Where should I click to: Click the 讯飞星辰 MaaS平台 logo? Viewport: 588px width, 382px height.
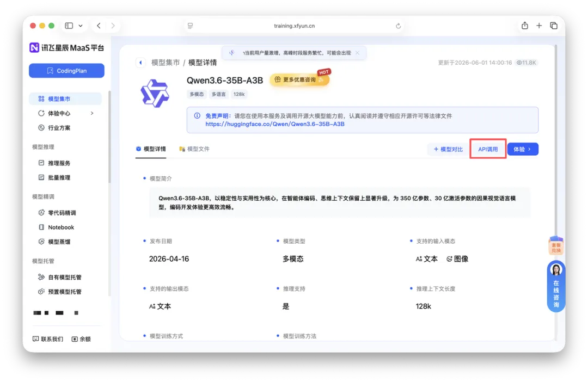67,47
